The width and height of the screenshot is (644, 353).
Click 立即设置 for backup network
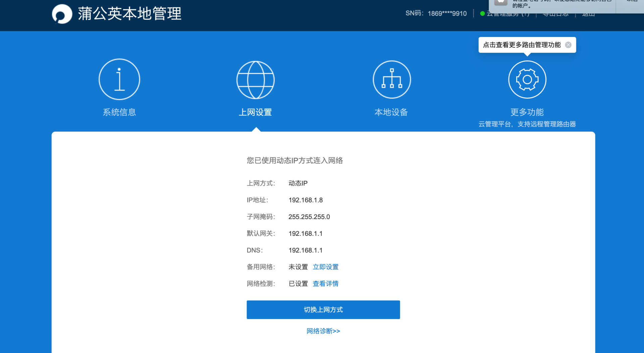click(x=326, y=267)
